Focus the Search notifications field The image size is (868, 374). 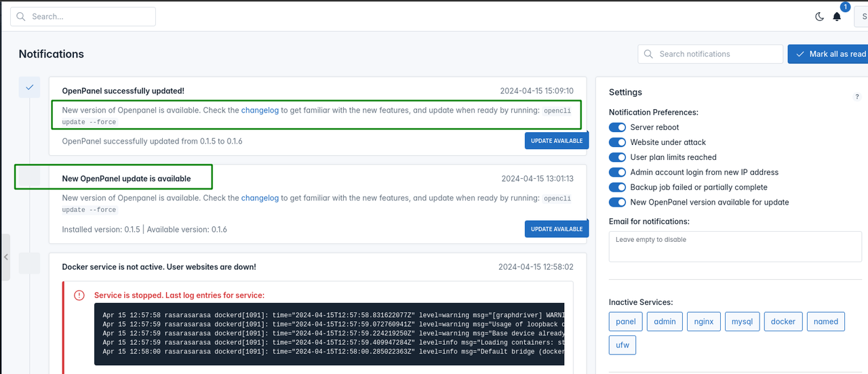[710, 54]
